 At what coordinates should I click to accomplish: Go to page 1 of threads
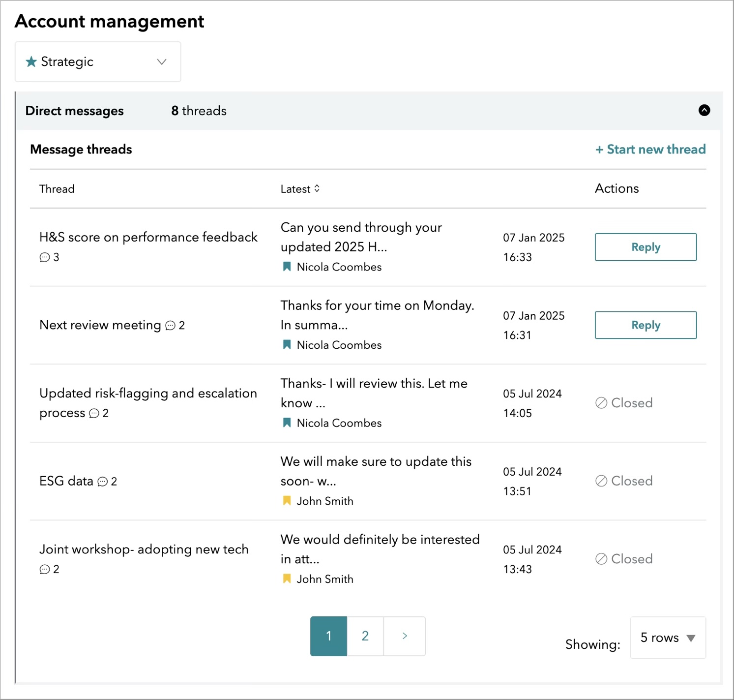328,636
